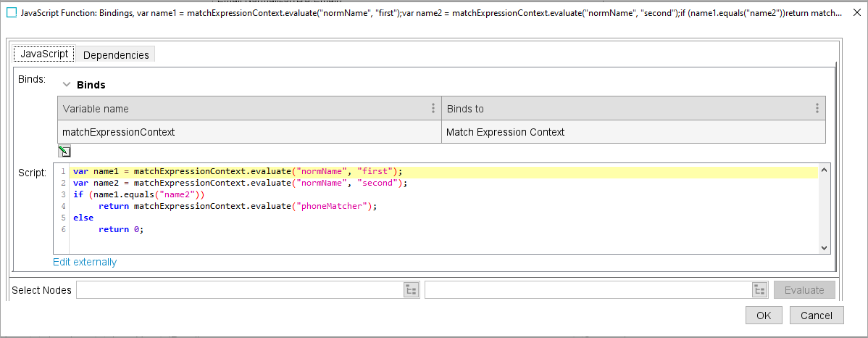Screen dimensions: 868x338
Task: Click the Evaluate button
Action: (804, 290)
